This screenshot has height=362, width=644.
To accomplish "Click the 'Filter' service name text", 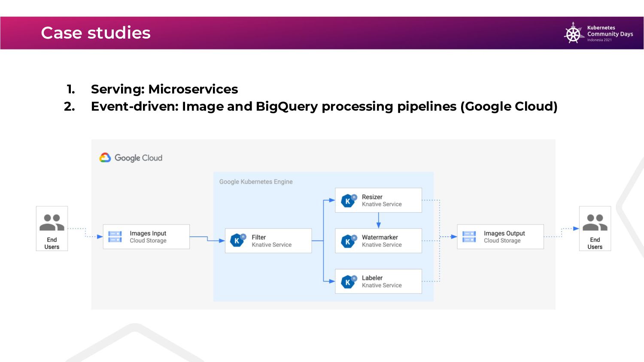I will (258, 237).
